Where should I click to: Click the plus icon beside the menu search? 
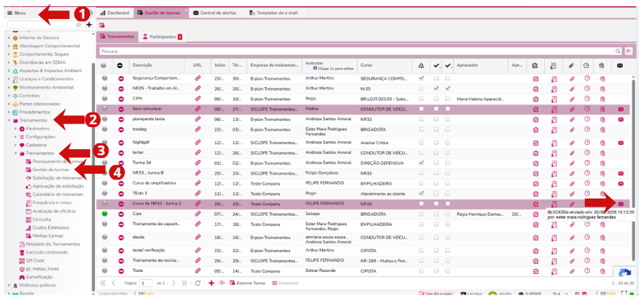(89, 25)
